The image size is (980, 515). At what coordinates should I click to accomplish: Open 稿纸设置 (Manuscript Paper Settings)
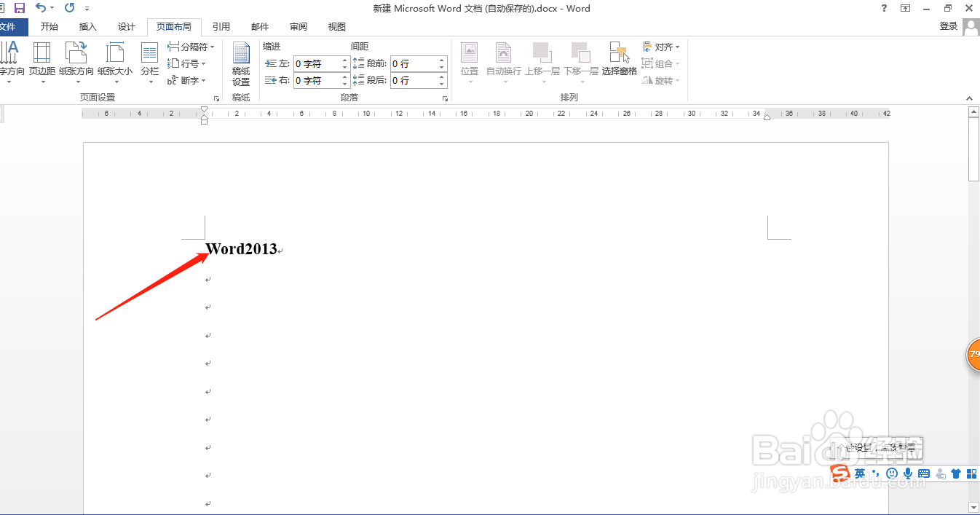coord(241,64)
